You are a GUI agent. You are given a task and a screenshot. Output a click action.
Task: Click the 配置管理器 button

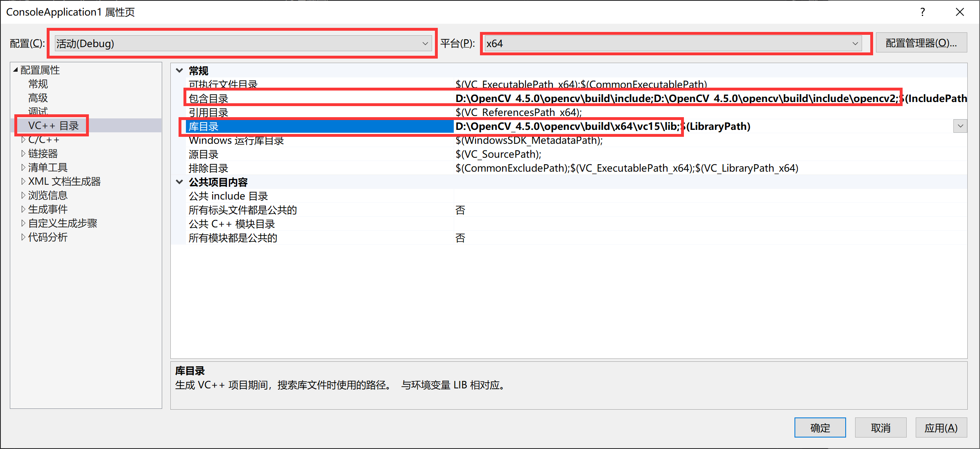tap(921, 43)
